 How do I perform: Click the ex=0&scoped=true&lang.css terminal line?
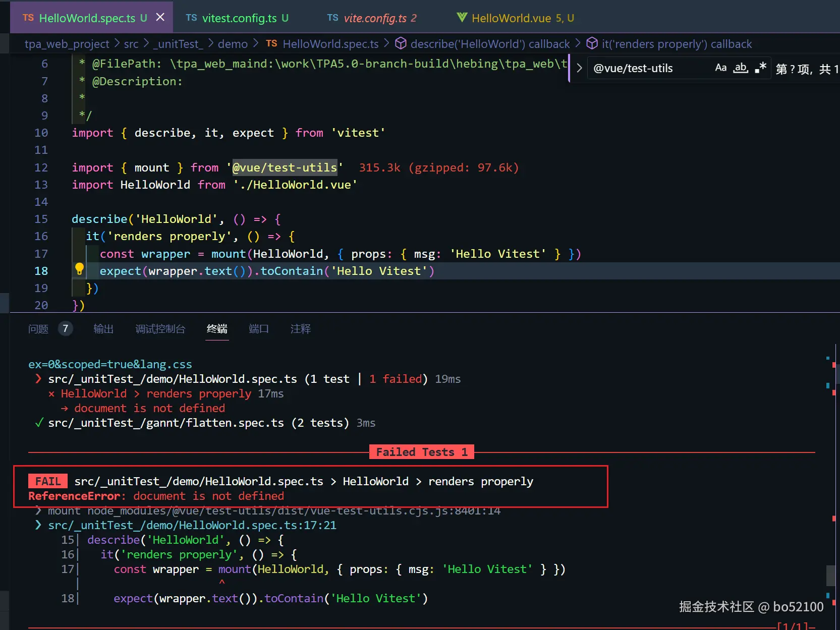(x=110, y=364)
